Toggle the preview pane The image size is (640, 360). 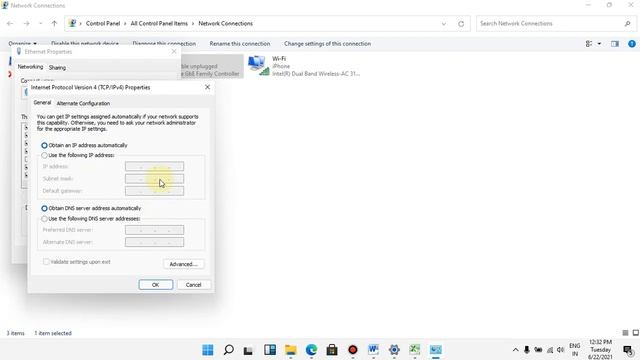(x=615, y=44)
